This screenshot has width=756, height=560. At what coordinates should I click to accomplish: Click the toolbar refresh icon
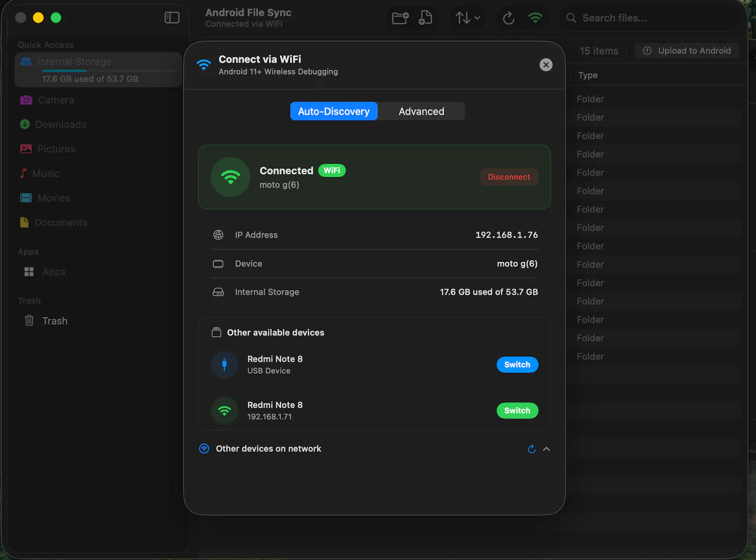tap(508, 18)
